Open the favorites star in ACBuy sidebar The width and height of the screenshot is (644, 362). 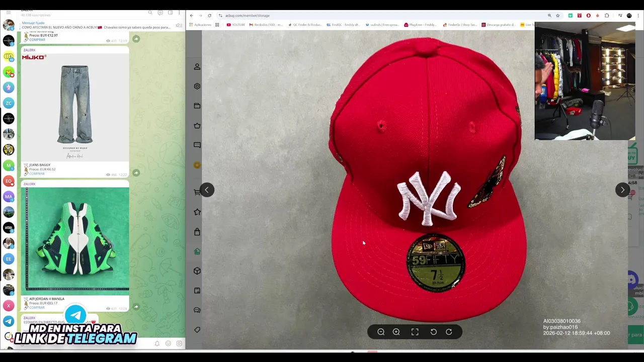click(x=197, y=212)
